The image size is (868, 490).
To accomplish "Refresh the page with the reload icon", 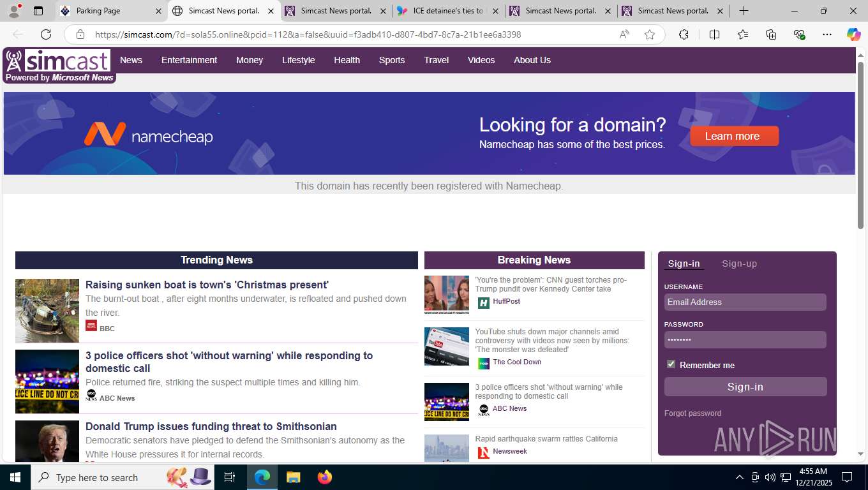I will (46, 34).
